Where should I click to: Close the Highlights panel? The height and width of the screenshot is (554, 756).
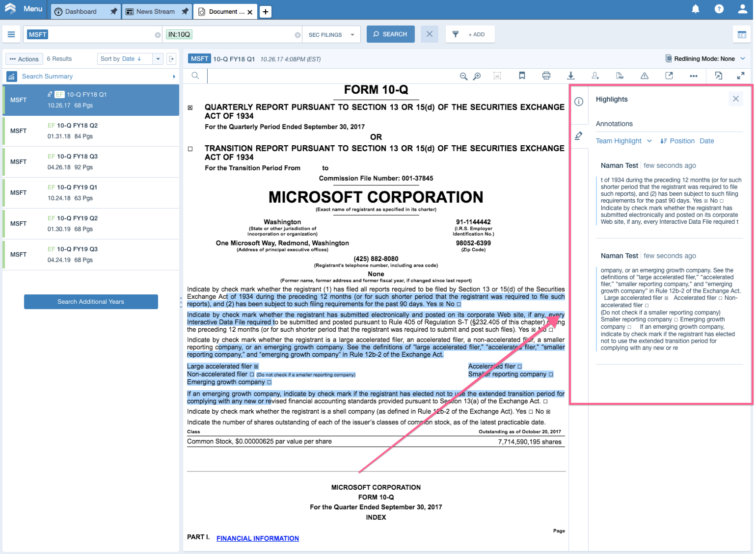click(736, 99)
